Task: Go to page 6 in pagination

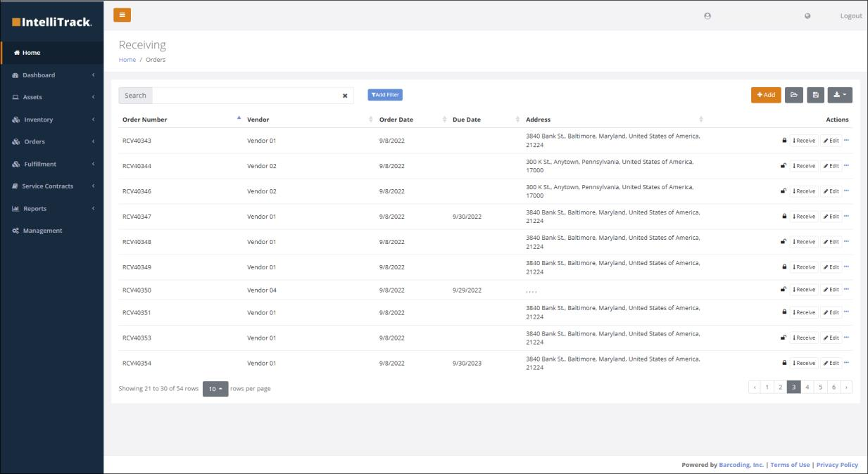Action: [x=834, y=387]
